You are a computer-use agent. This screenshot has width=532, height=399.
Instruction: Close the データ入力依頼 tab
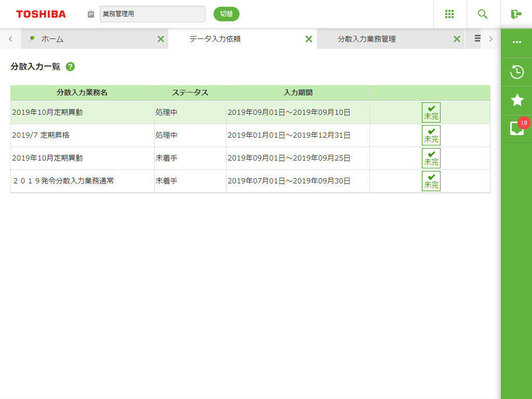tap(309, 39)
